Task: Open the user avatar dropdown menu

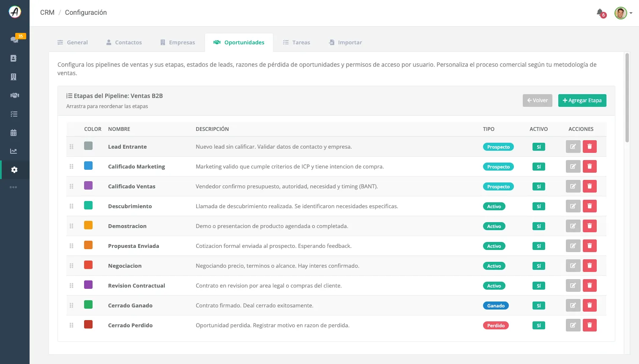Action: point(623,13)
